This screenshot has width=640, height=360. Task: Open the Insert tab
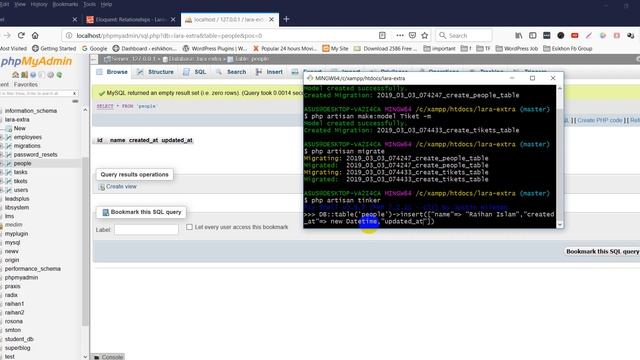[x=269, y=72]
